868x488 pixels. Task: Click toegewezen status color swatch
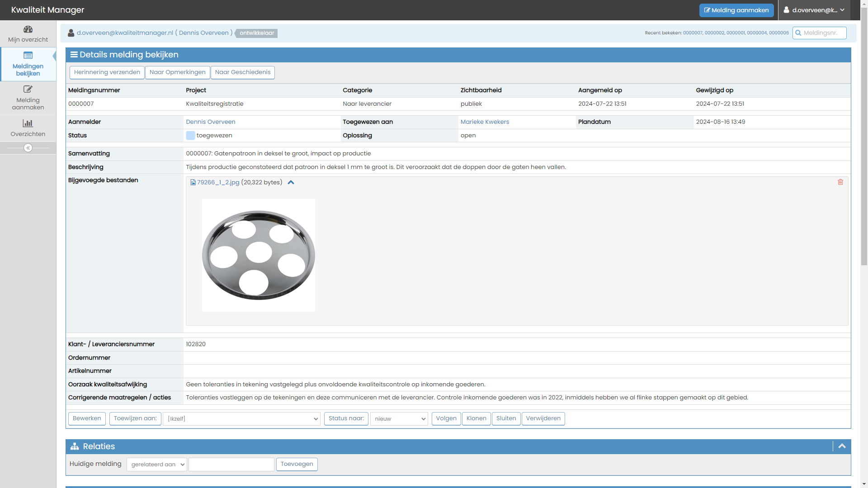tap(190, 136)
